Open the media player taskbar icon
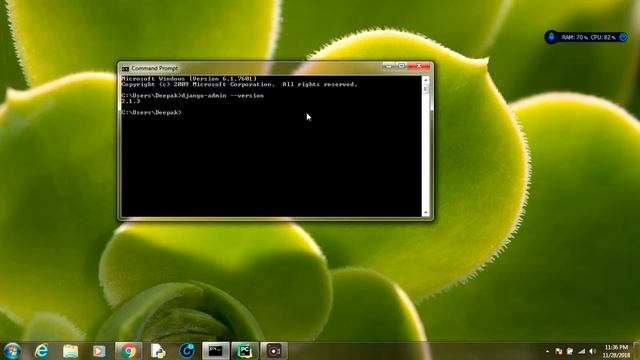 tap(99, 351)
